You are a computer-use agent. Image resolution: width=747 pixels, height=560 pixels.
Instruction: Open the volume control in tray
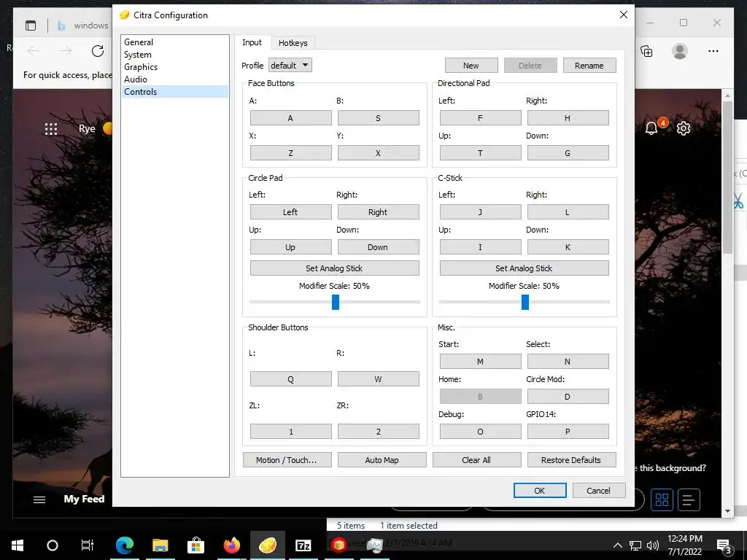pos(653,545)
